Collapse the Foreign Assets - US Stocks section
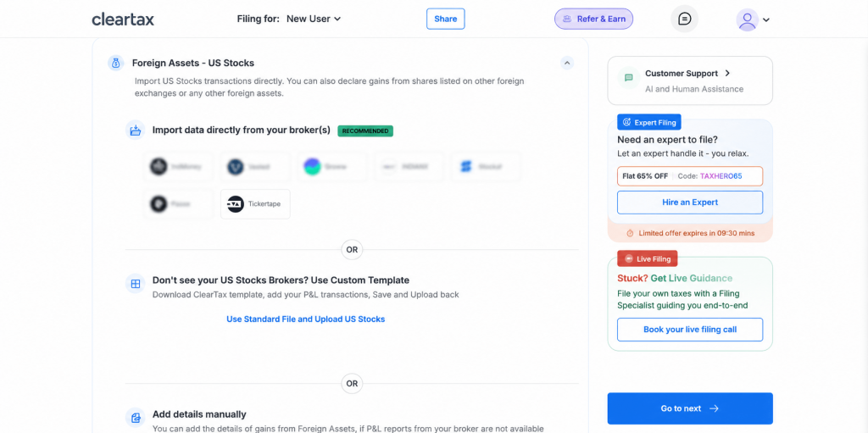This screenshot has height=433, width=868. tap(567, 63)
